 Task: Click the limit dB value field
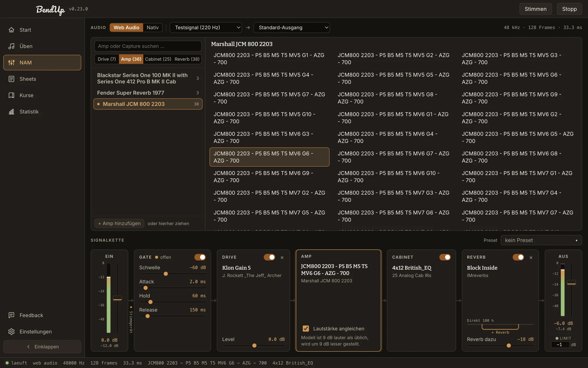point(560,345)
